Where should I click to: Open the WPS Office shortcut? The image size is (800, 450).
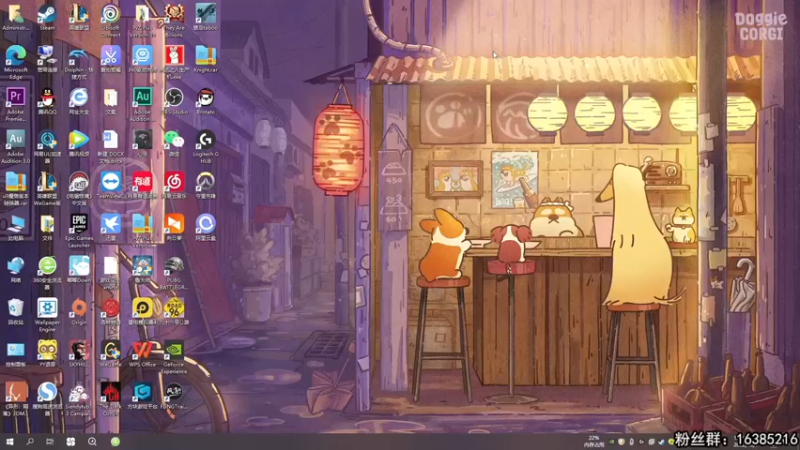click(x=142, y=354)
